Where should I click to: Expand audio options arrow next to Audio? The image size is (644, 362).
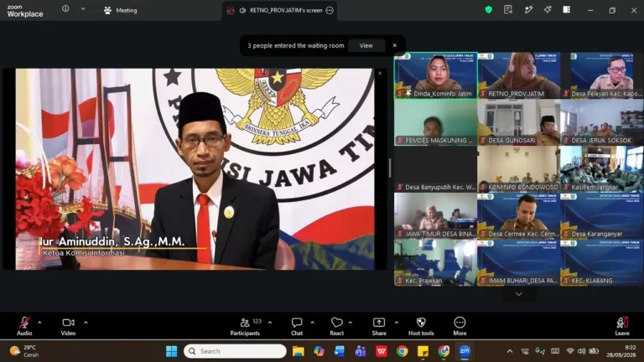39,323
